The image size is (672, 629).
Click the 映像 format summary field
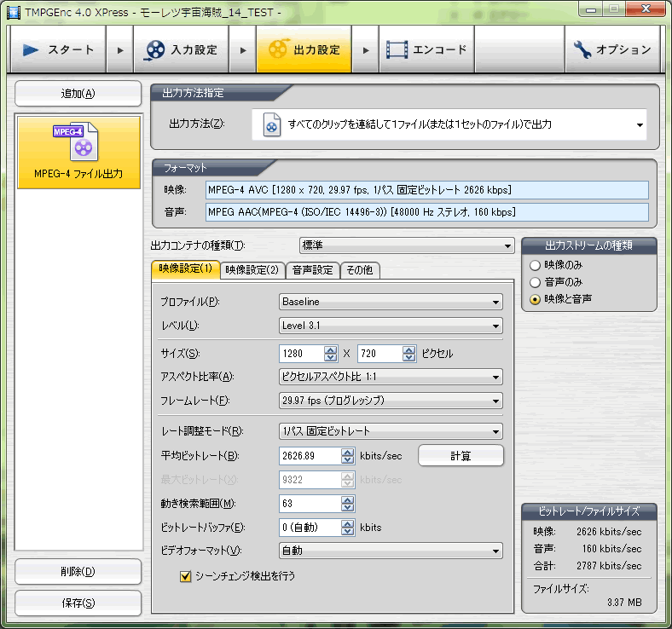pyautogui.click(x=427, y=190)
